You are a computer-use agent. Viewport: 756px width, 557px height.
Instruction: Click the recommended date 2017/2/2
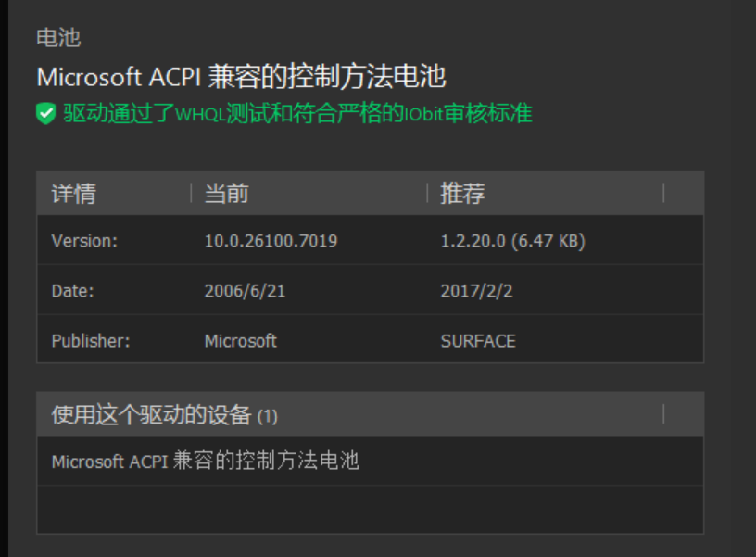[476, 291]
